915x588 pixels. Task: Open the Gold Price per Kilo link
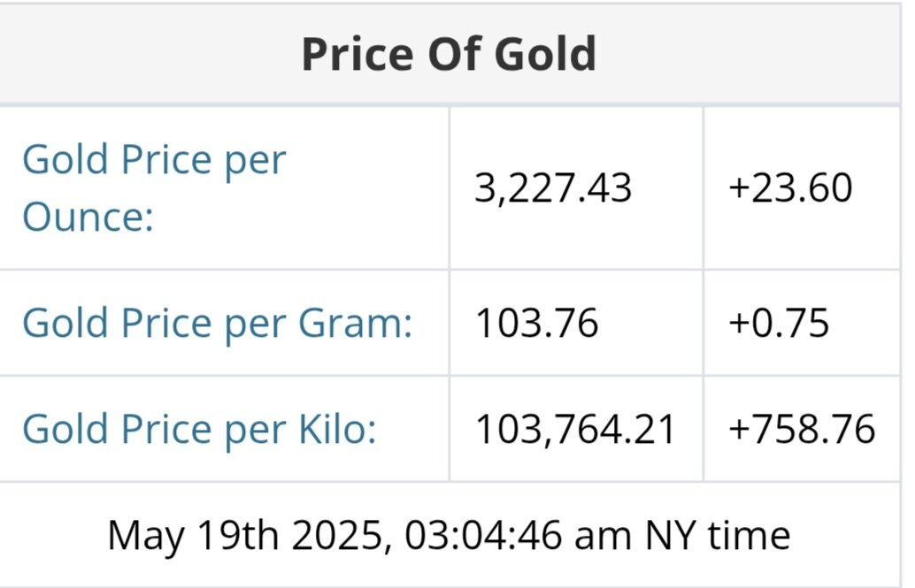[x=199, y=430]
